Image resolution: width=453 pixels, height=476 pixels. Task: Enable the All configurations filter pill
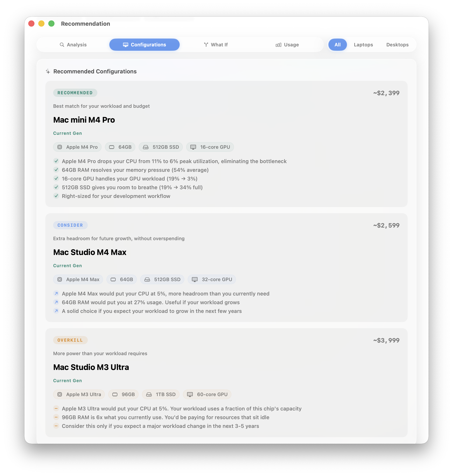pos(337,45)
